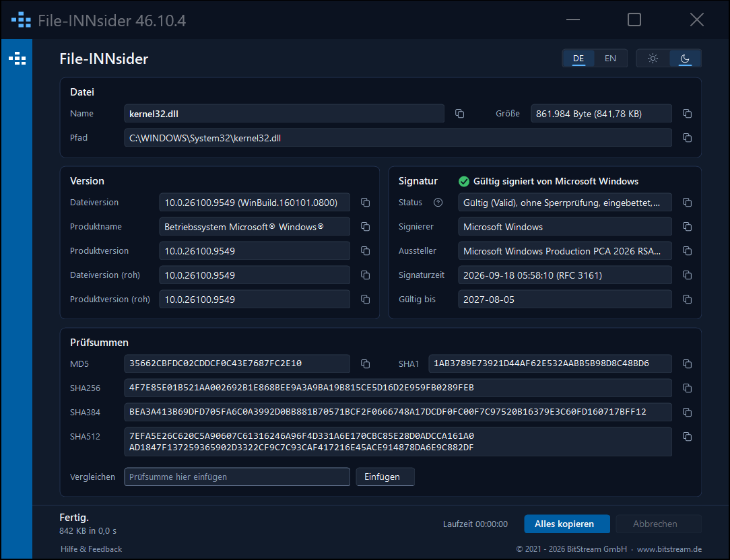Switch language to DE
This screenshot has width=730, height=560.
point(578,59)
